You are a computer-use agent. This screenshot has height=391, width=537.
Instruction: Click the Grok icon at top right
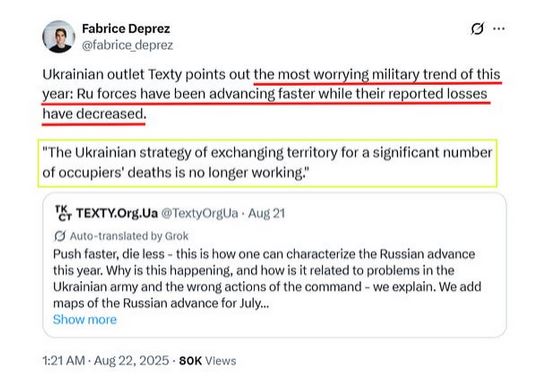coord(477,28)
